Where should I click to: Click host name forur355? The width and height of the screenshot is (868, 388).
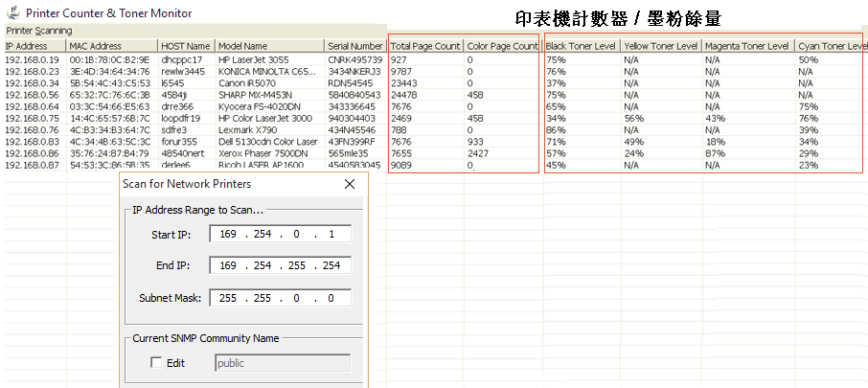tap(179, 142)
